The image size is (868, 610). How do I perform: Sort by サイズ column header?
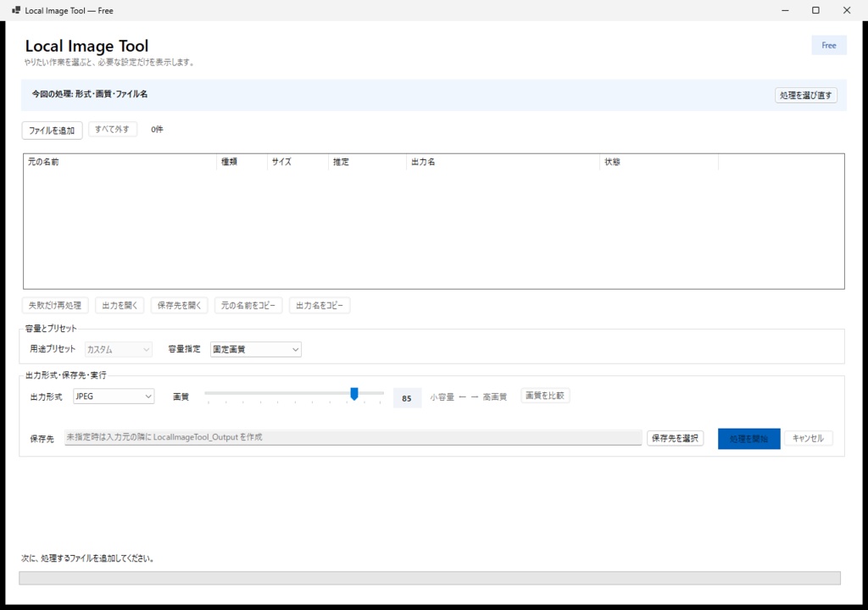[298, 162]
